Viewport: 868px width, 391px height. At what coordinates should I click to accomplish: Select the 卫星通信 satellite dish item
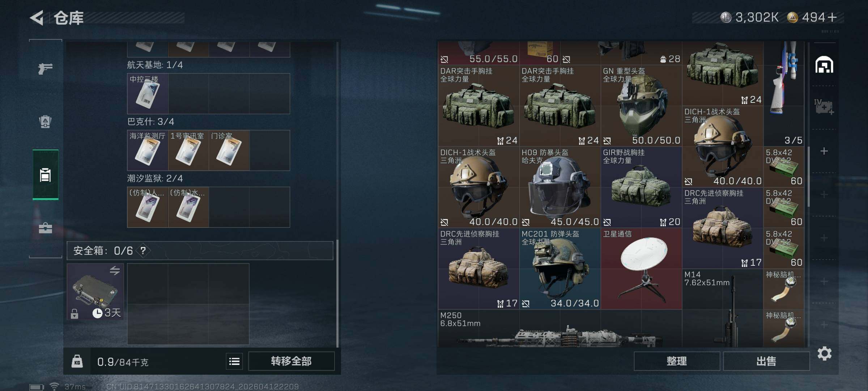point(641,269)
